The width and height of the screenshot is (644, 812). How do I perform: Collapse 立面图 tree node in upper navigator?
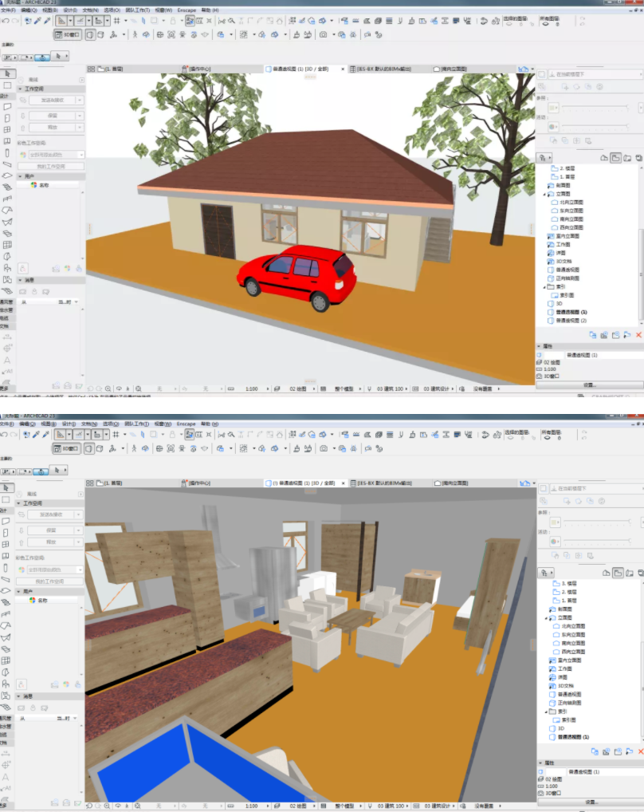tap(544, 194)
